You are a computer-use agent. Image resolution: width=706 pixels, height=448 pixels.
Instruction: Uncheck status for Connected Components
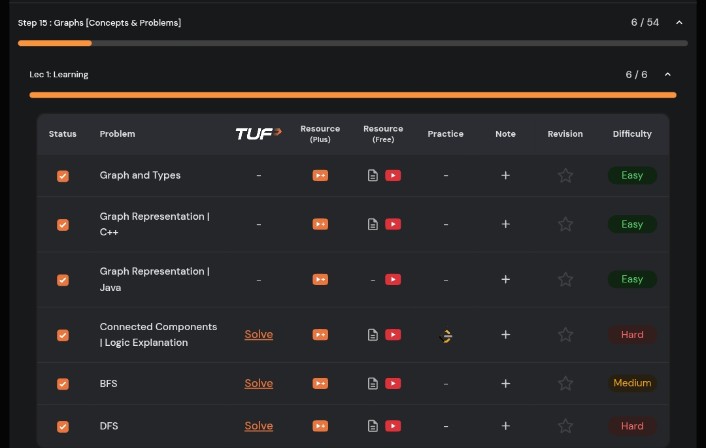[63, 335]
